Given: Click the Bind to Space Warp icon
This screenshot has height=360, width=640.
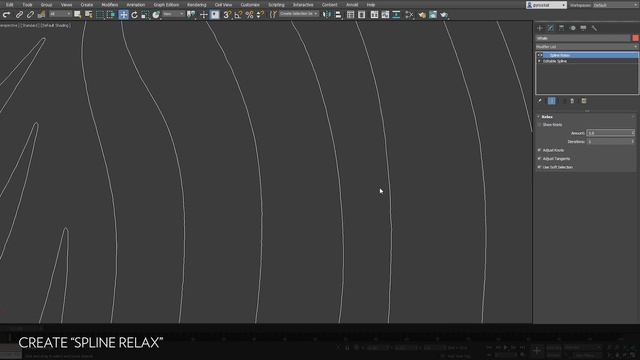Looking at the screenshot, I should coord(41,15).
